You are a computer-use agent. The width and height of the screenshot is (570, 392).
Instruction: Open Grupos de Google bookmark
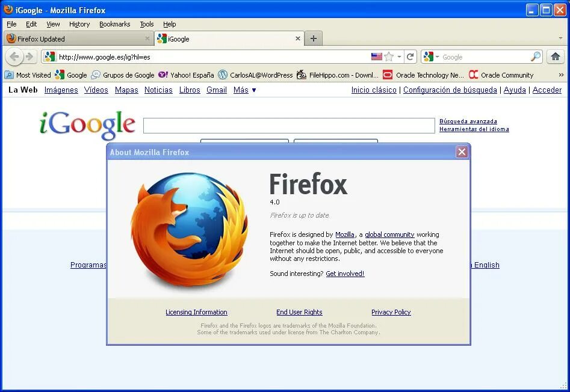123,75
